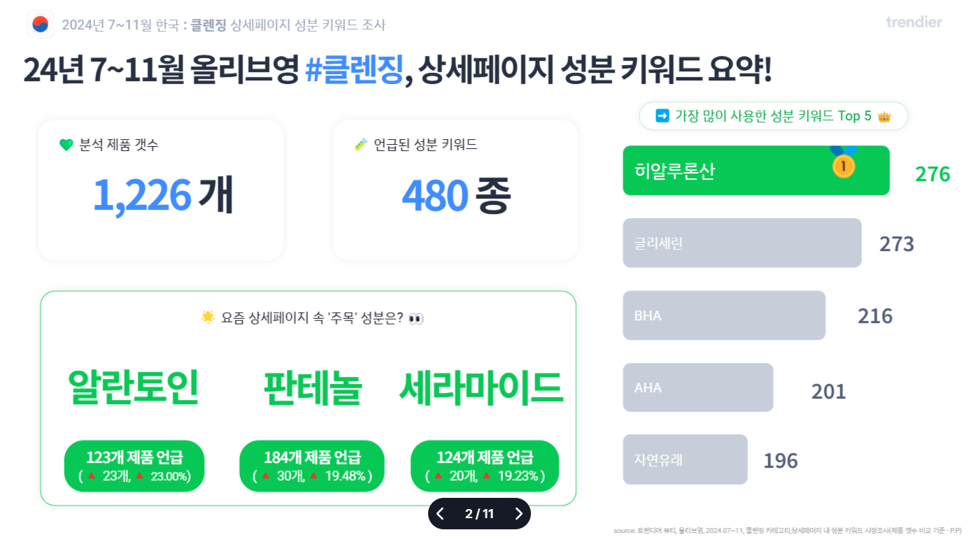Screen dimensions: 980x537
Task: Click the 184개 제품 언급 badge
Action: [x=312, y=466]
